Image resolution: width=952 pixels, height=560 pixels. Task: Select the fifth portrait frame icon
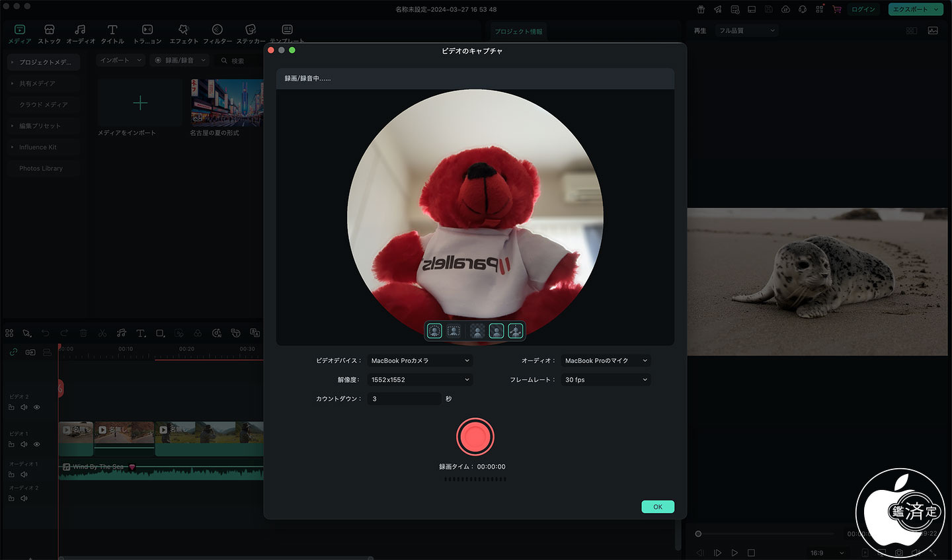click(x=516, y=331)
